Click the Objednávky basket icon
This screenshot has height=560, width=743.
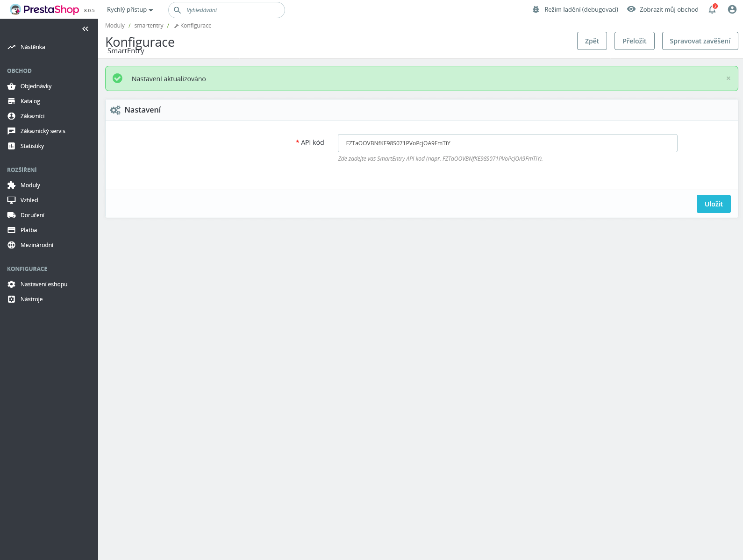[x=12, y=86]
